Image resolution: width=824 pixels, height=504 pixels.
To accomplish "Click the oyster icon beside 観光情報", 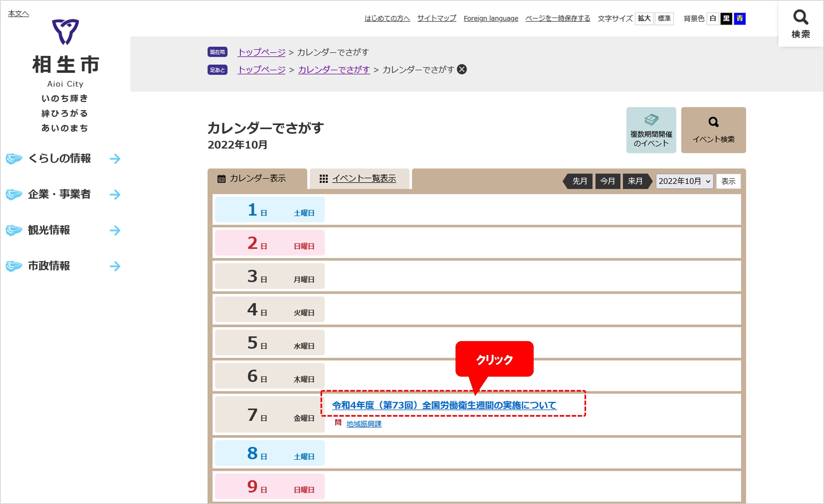I will tap(14, 230).
